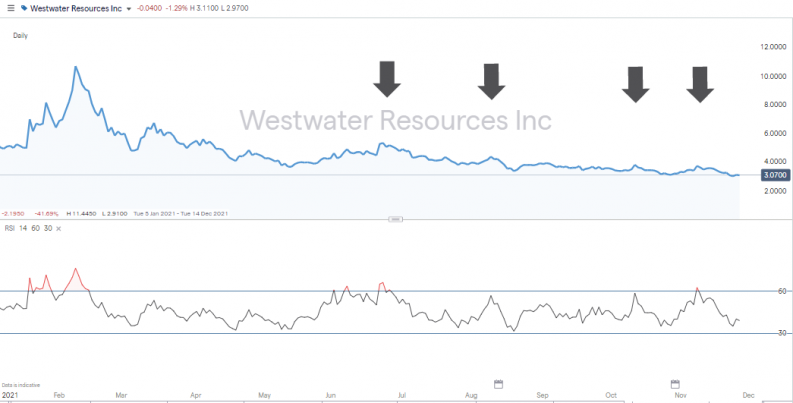
Task: Click the panel divider handle between chart and RSI
Action: (x=395, y=219)
